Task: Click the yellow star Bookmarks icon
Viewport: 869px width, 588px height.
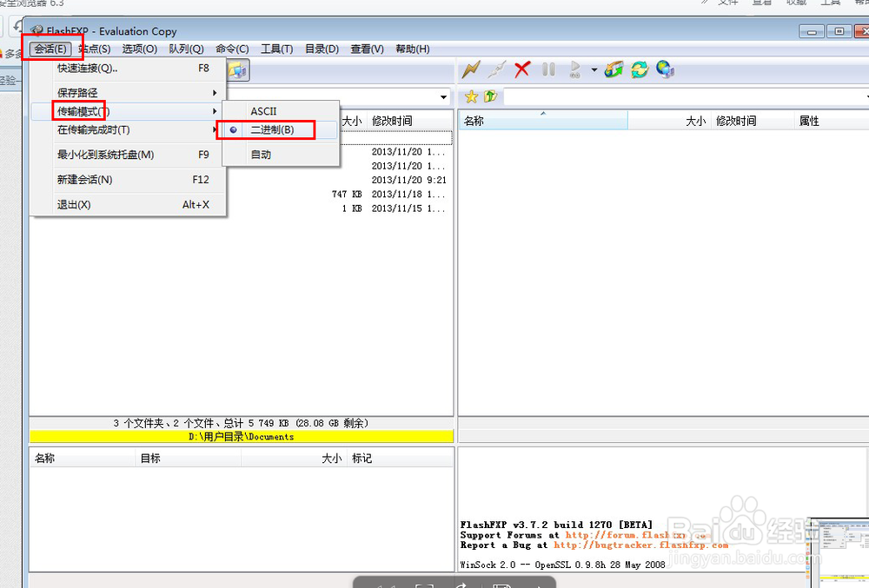Action: (471, 97)
